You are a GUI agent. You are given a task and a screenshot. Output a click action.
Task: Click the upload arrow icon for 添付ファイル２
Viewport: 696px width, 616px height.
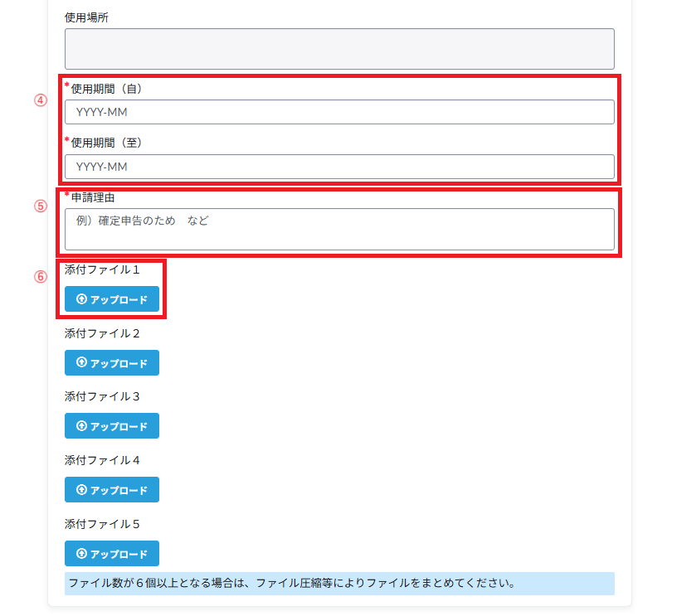(81, 362)
